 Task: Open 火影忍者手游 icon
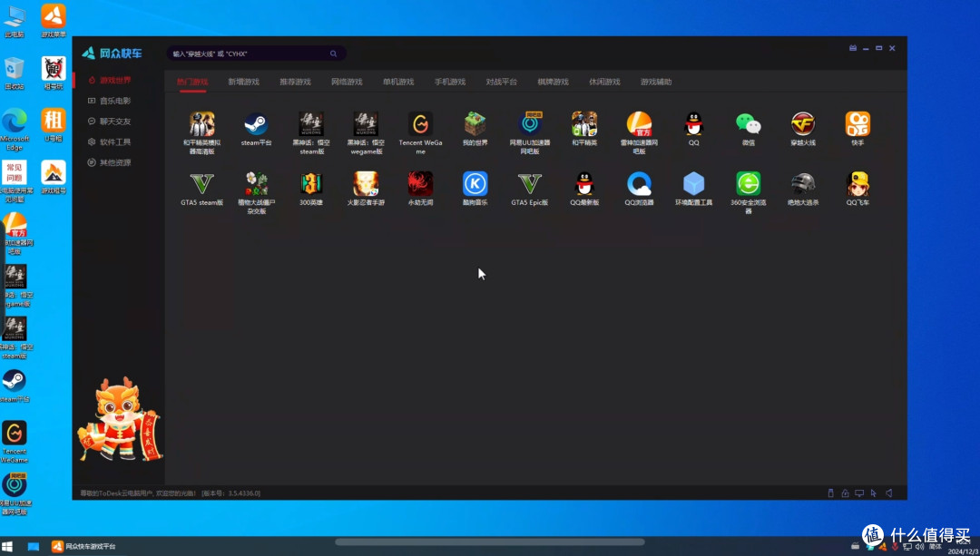366,184
